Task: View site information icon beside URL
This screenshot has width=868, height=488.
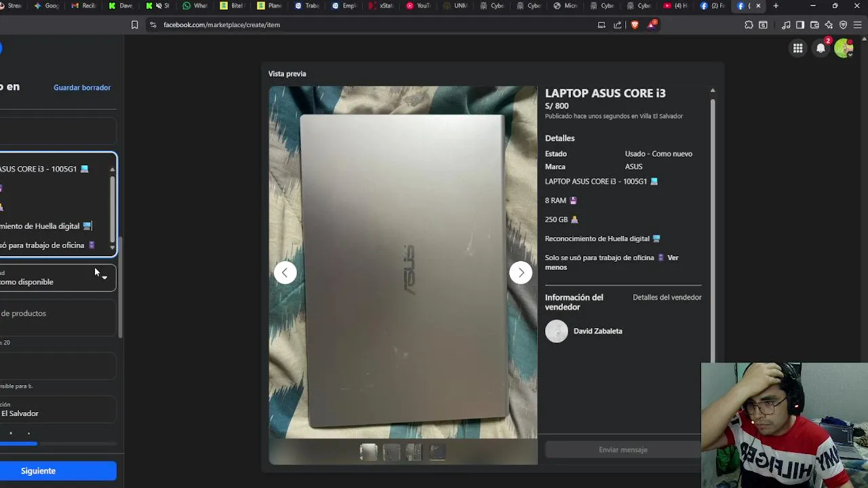Action: coord(153,25)
